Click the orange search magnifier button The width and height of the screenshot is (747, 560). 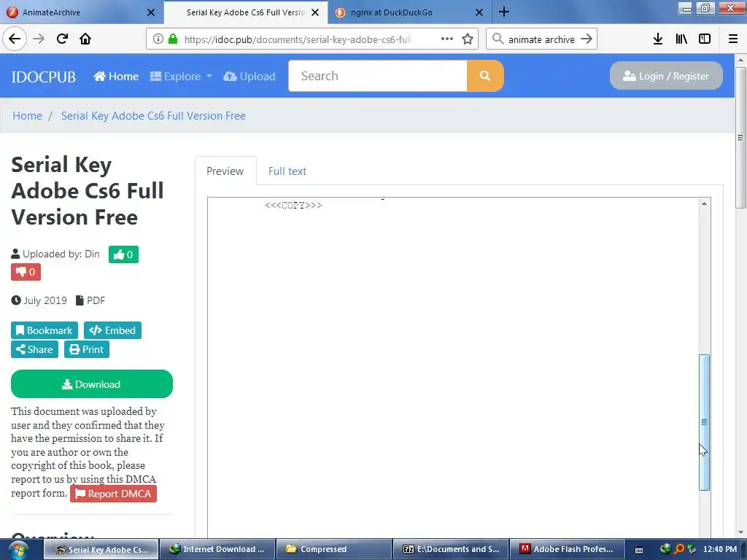pyautogui.click(x=485, y=76)
